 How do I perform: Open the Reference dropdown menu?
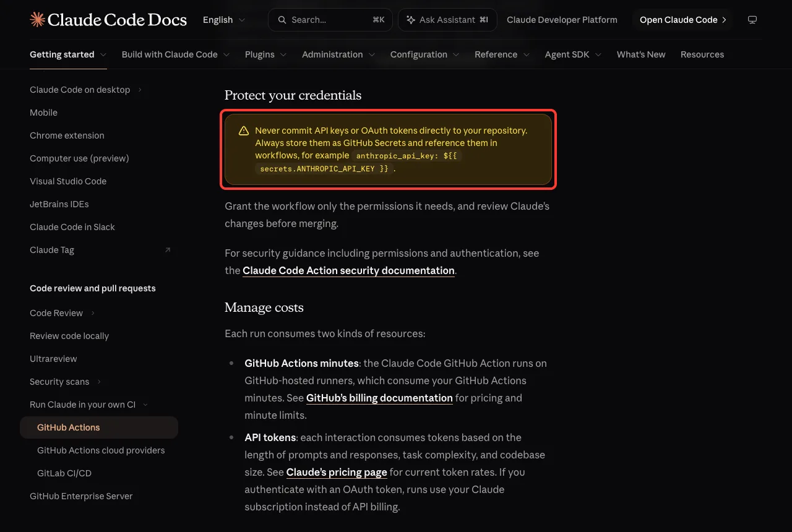coord(502,54)
